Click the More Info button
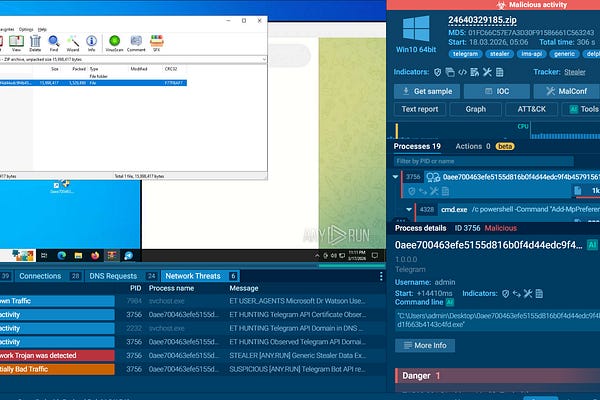Viewport: 600px width, 400px height. (425, 346)
